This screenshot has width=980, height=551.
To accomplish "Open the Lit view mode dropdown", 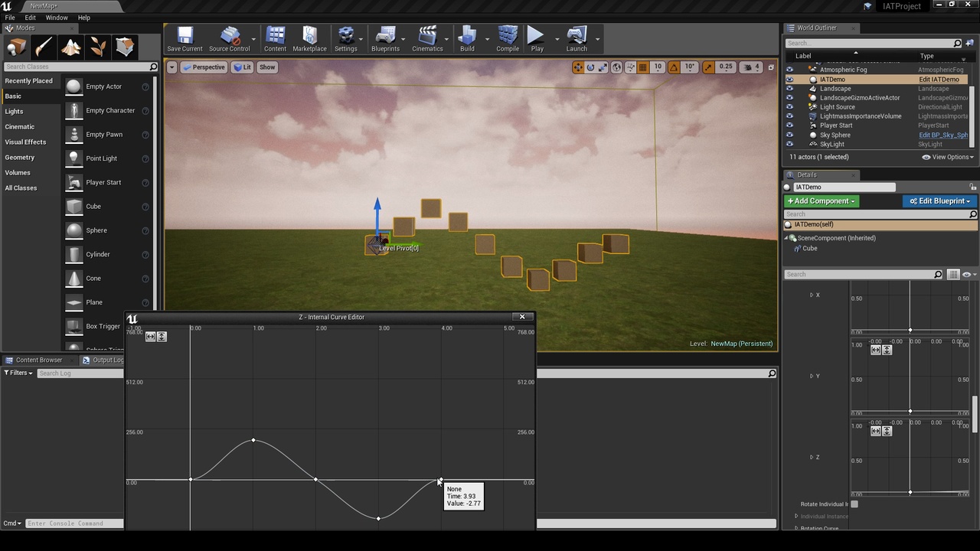I will [242, 67].
